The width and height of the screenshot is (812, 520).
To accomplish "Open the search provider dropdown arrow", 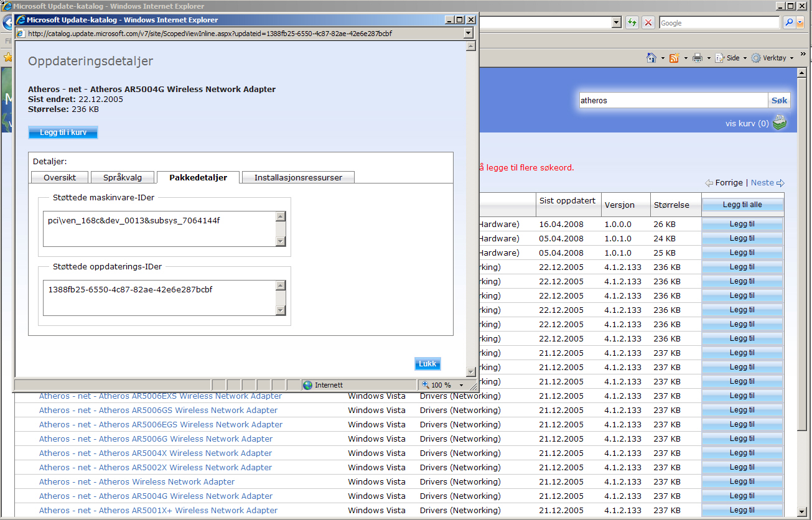I will click(x=800, y=22).
